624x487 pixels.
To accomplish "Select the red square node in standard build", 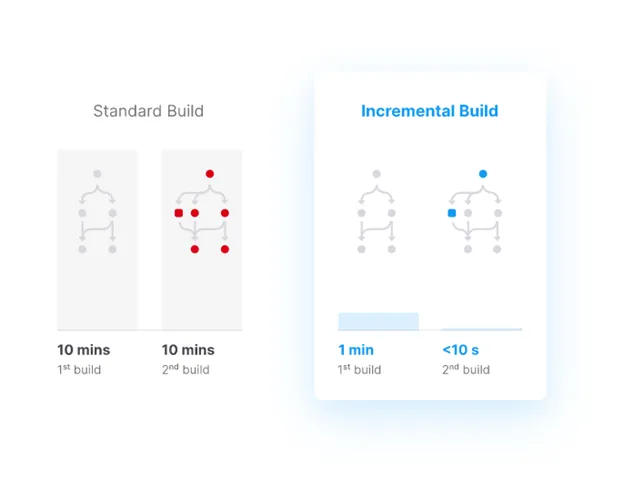I will pos(179,213).
